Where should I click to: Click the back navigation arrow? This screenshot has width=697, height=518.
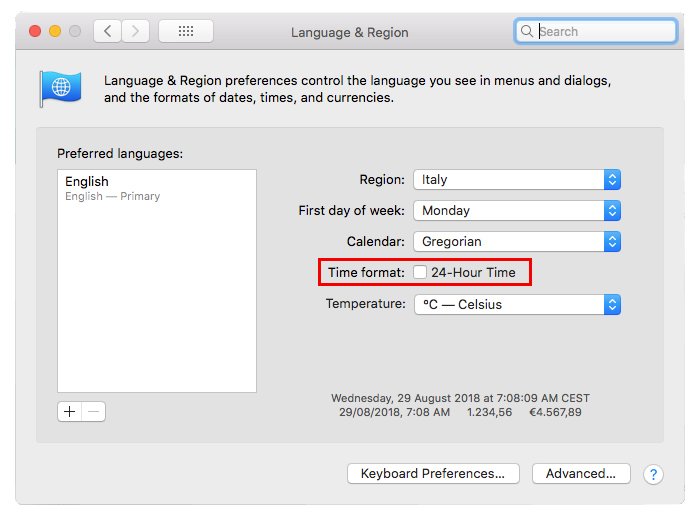(x=107, y=31)
